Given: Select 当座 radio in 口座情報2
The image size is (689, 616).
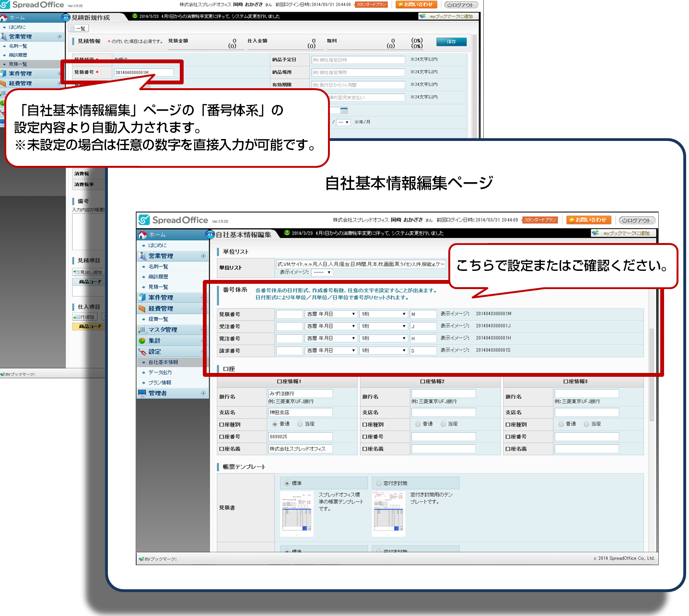Looking at the screenshot, I should click(444, 424).
